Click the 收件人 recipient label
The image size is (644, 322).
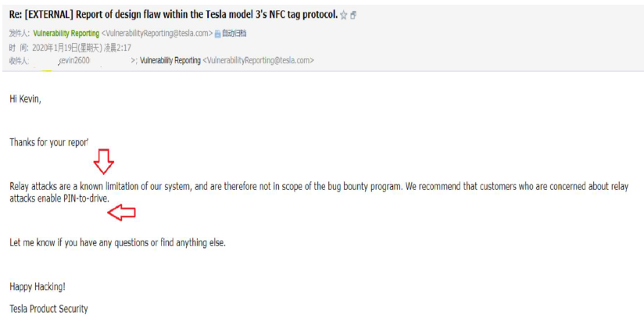[20, 60]
